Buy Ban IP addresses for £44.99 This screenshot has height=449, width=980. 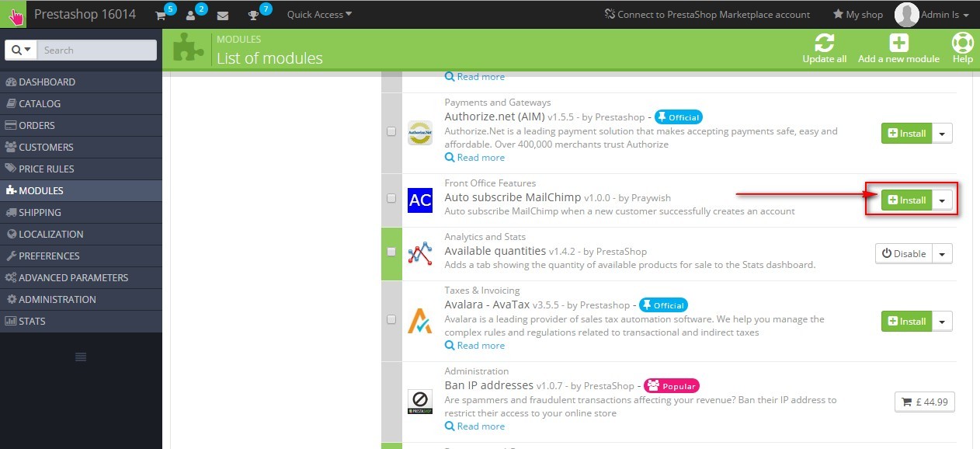[924, 402]
